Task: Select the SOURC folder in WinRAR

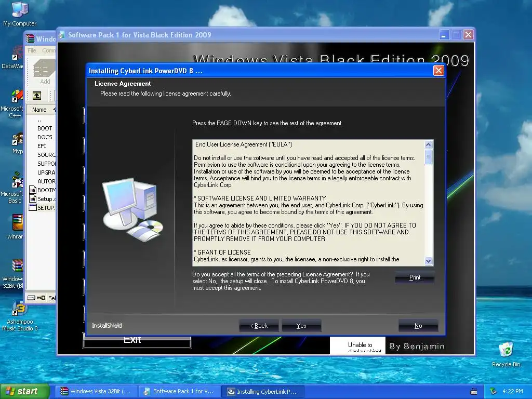Action: coord(46,155)
